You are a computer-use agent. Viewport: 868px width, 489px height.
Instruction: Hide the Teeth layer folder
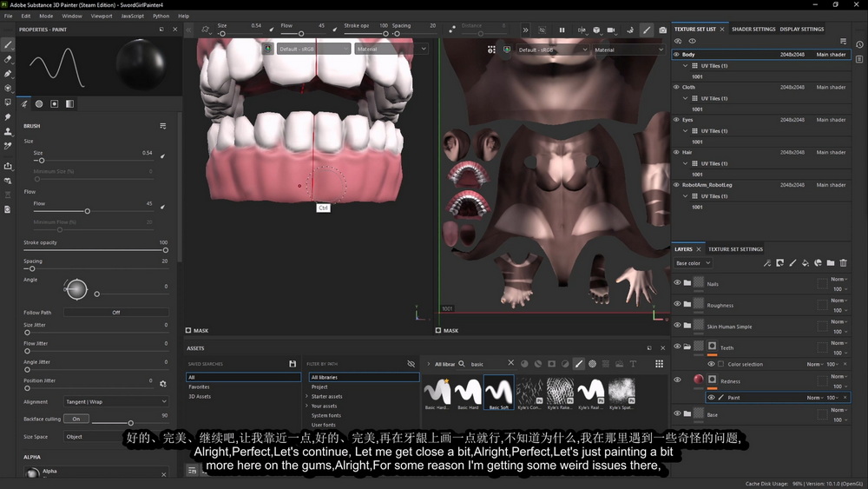pos(677,346)
